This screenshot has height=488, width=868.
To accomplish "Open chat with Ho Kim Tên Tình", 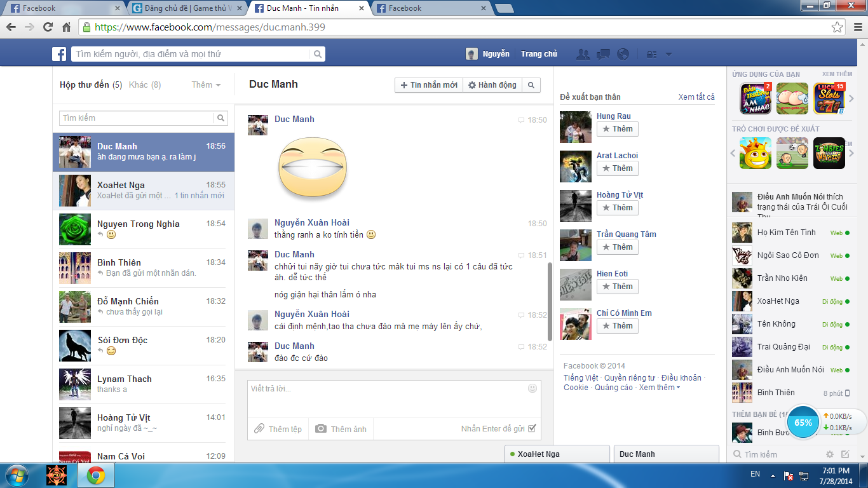I will [790, 233].
